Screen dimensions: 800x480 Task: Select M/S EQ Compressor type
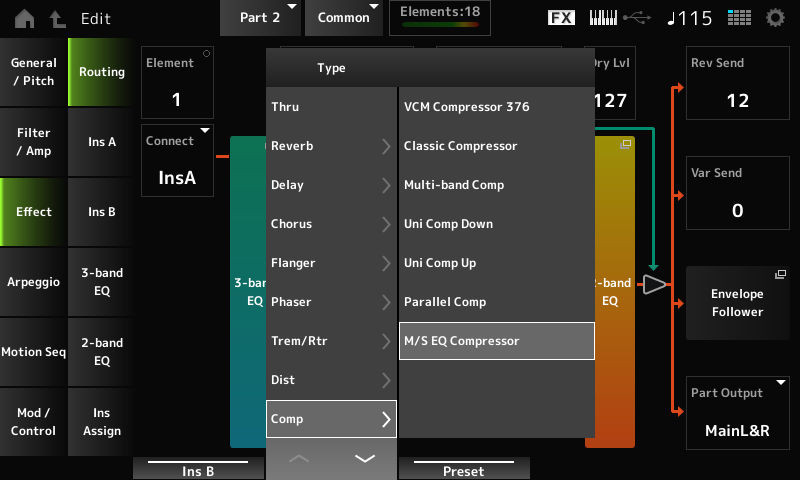pos(496,341)
